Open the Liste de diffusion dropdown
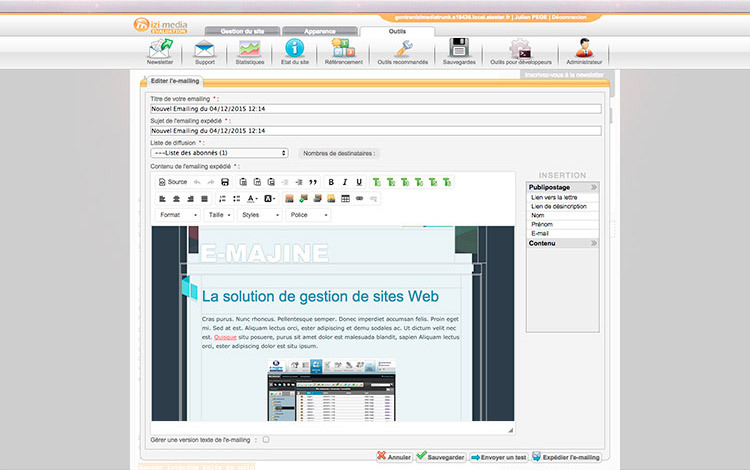 click(218, 153)
